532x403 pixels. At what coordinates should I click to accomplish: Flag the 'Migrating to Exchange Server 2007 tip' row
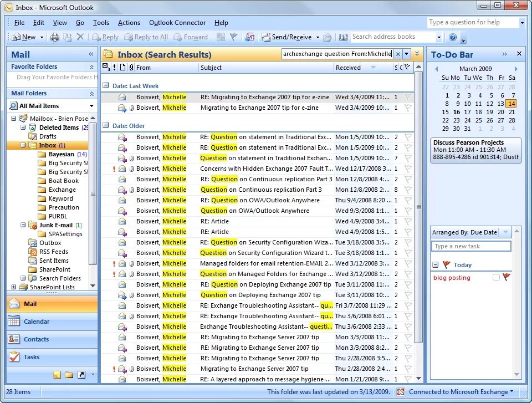pyautogui.click(x=408, y=369)
